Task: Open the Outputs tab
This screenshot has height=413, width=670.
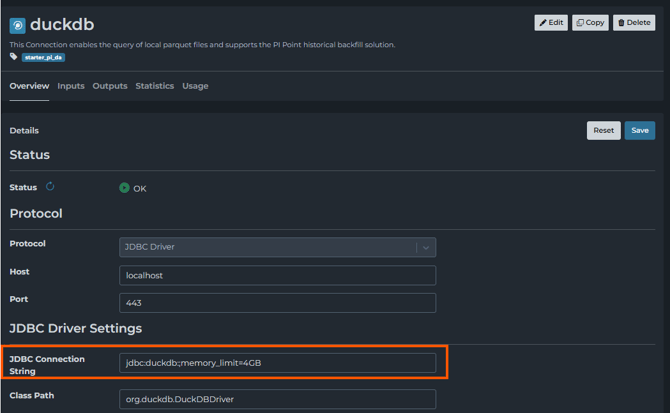Action: pos(110,86)
